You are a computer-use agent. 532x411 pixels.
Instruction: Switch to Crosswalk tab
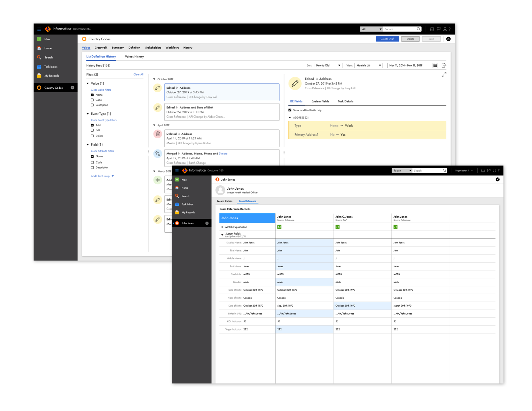coord(101,48)
